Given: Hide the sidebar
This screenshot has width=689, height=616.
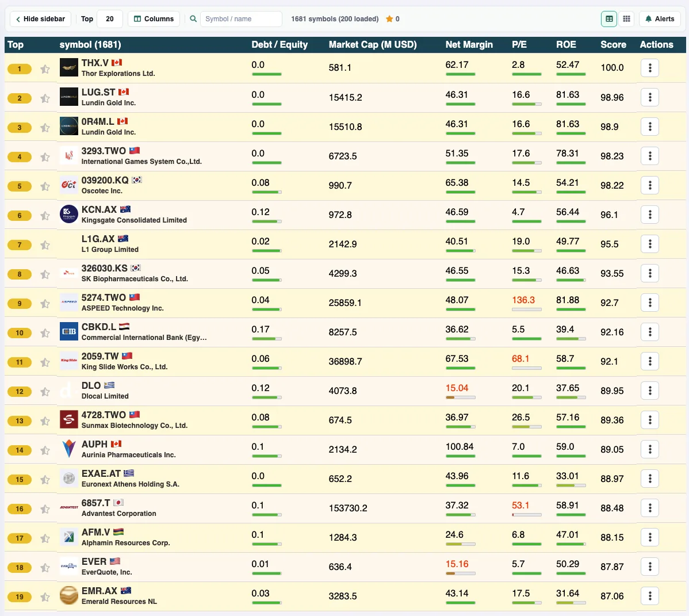Looking at the screenshot, I should (40, 19).
